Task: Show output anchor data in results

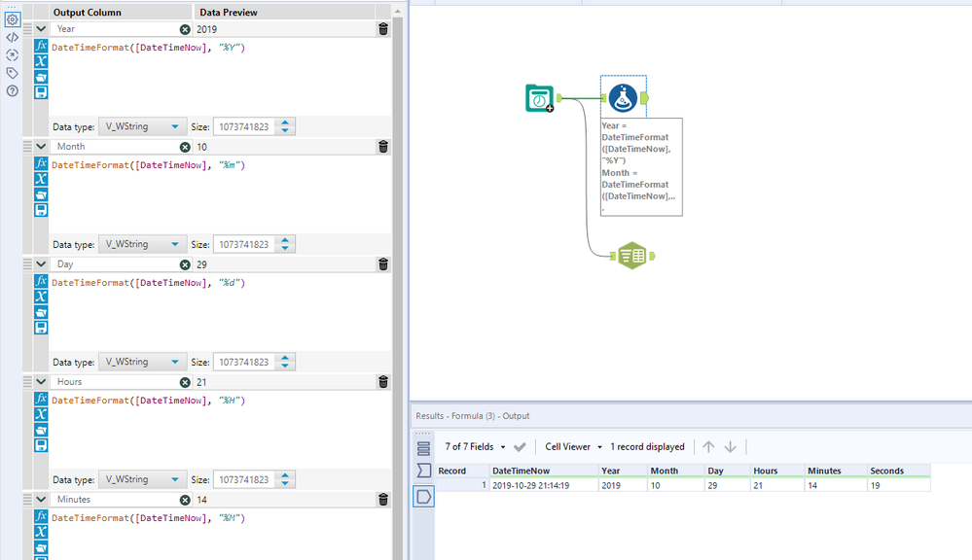Action: (423, 497)
